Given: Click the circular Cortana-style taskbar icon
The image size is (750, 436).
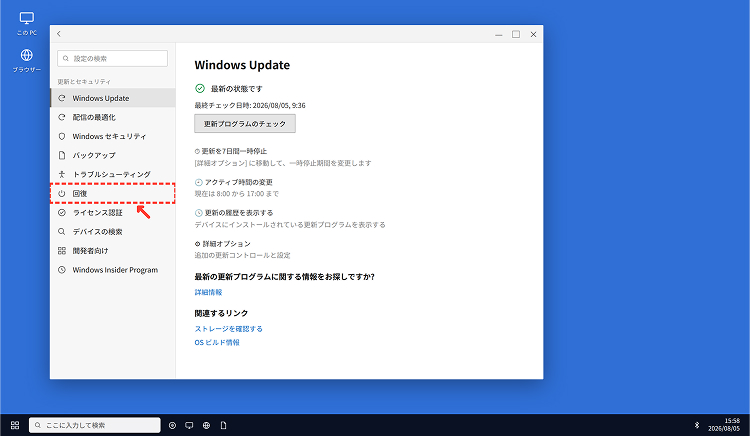Looking at the screenshot, I should (x=172, y=425).
